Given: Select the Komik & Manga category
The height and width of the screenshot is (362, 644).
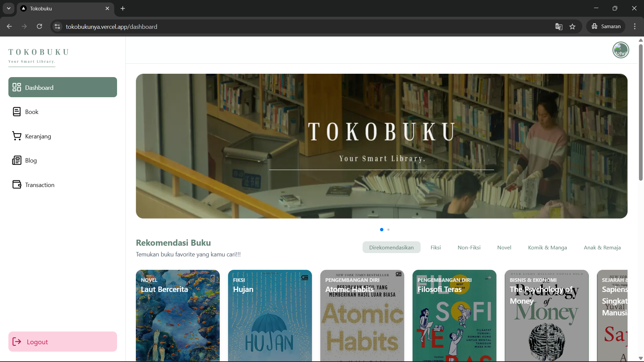Looking at the screenshot, I should point(547,247).
